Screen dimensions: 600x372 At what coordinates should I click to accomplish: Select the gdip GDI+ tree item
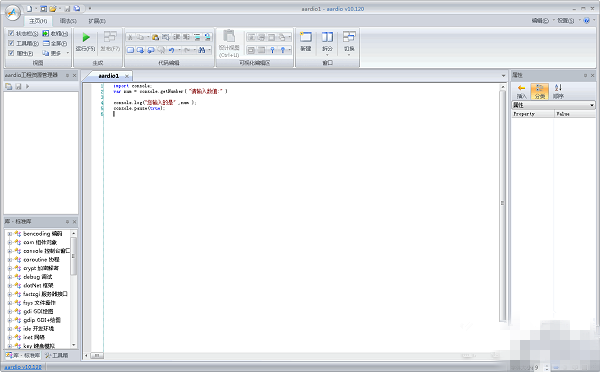tap(42, 320)
